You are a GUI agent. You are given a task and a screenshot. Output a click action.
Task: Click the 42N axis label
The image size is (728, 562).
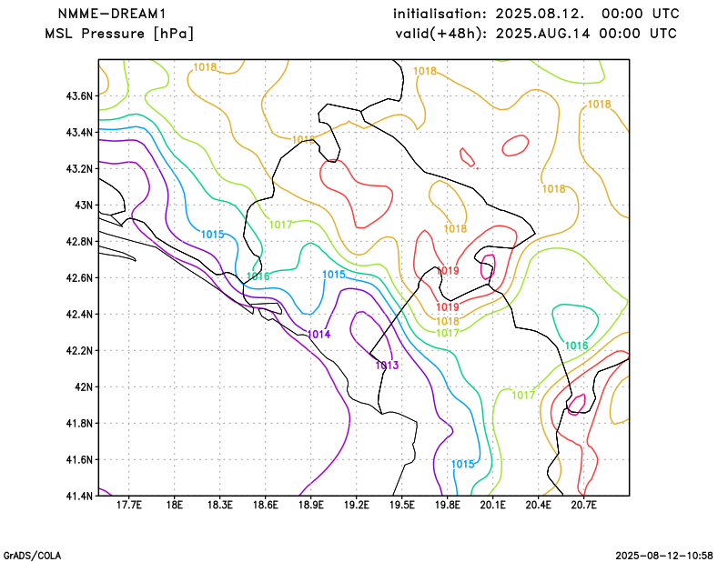(x=84, y=387)
